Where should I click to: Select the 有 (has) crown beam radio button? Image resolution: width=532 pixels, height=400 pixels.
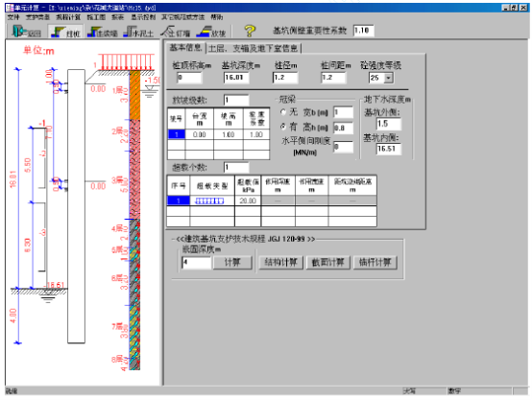(283, 128)
